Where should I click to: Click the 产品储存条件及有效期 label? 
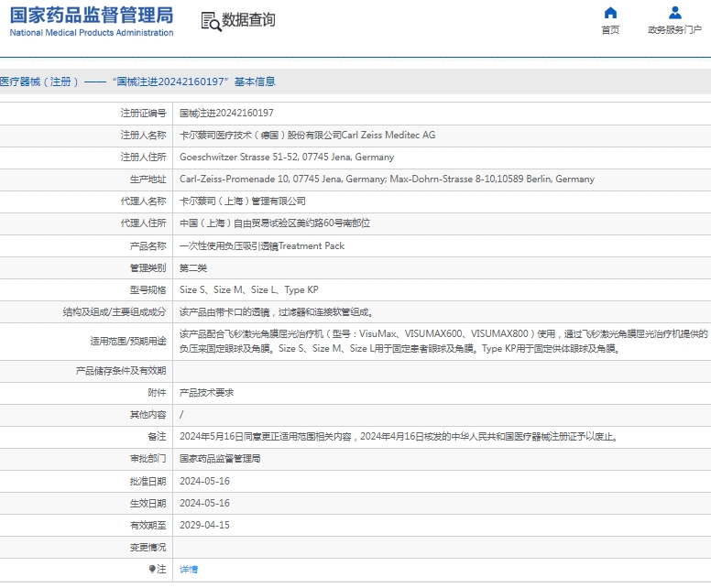click(x=121, y=371)
